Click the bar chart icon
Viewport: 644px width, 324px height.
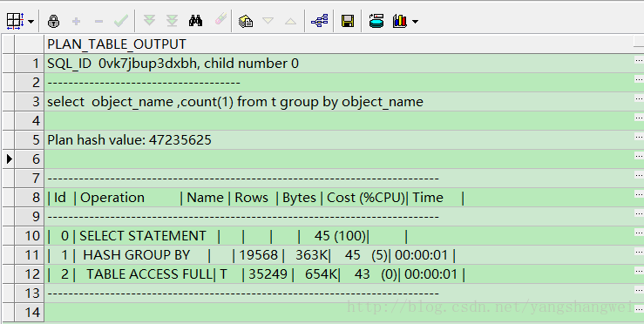coord(400,21)
